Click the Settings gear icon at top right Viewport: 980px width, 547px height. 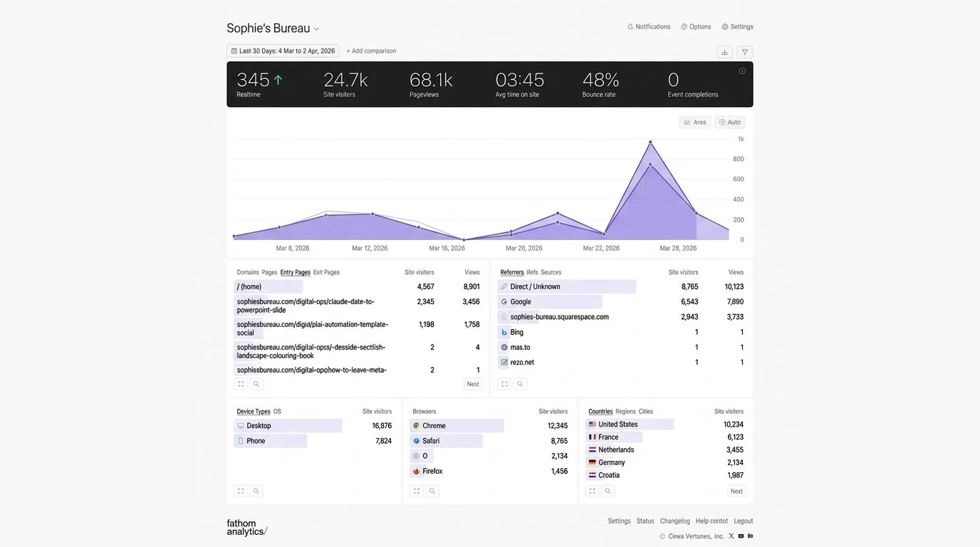[x=724, y=26]
